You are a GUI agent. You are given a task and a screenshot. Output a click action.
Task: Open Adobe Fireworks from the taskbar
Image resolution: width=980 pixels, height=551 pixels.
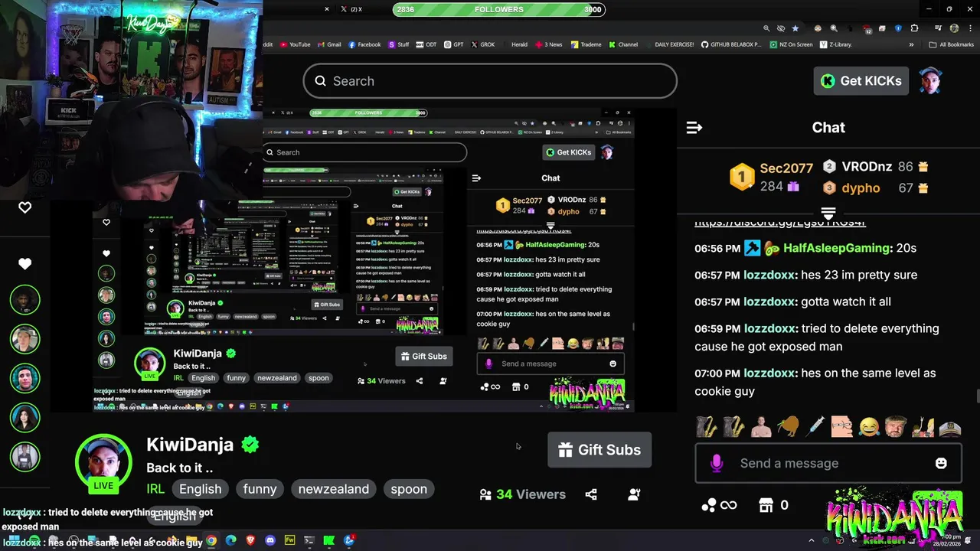[290, 540]
